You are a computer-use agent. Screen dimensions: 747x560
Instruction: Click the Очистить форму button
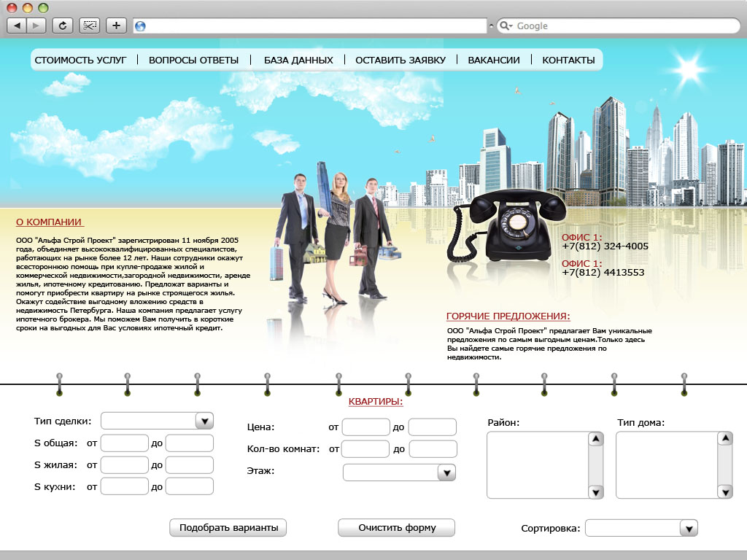pos(396,528)
